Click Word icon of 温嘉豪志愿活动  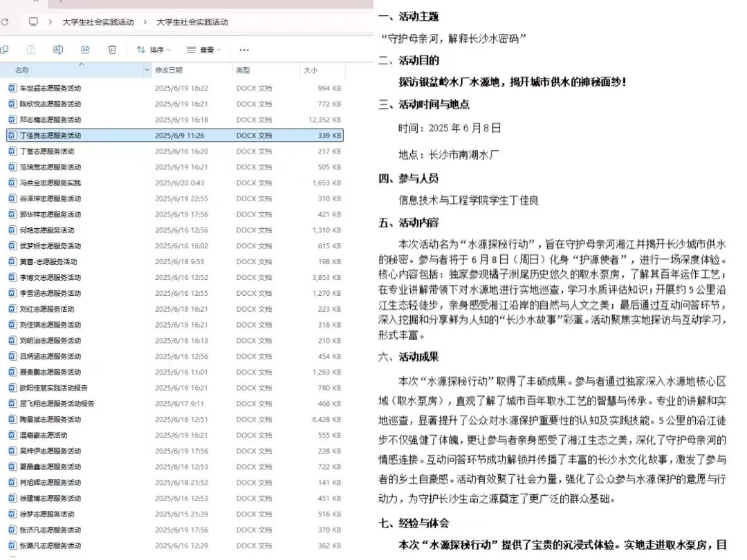click(x=13, y=436)
